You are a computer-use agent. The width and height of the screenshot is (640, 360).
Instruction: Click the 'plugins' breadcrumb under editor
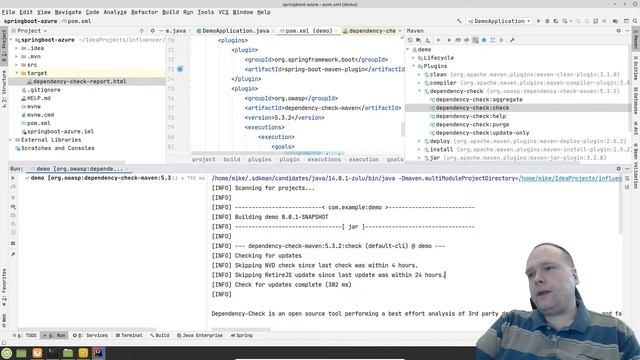(259, 160)
